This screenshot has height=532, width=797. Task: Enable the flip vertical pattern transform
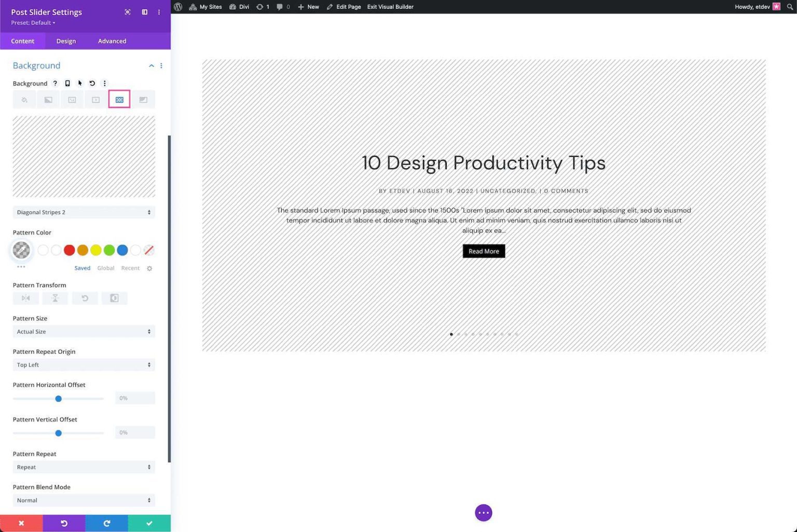[55, 298]
